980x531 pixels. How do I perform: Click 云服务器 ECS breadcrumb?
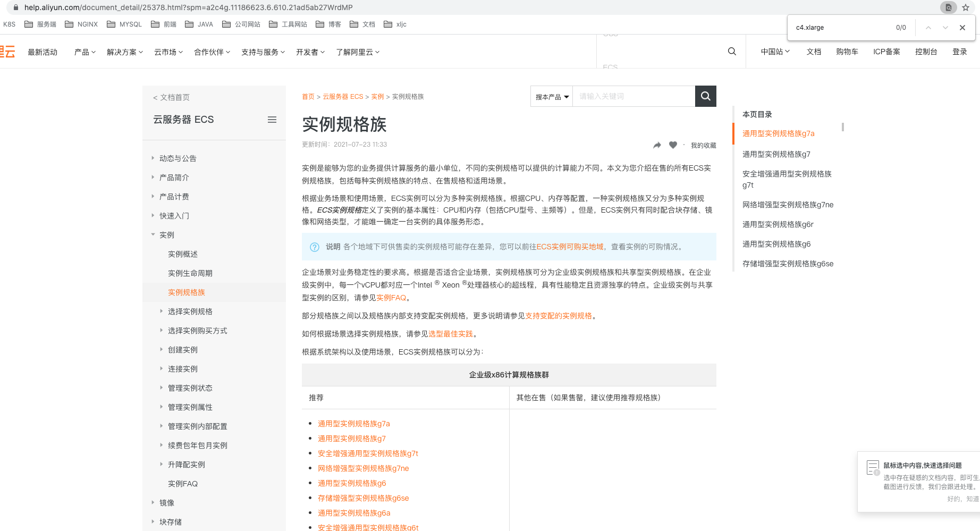tap(343, 97)
